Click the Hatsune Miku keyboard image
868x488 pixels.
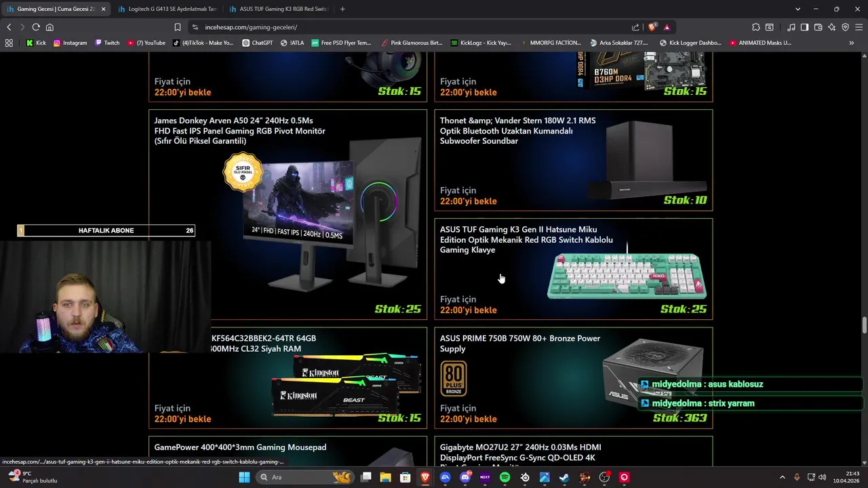coord(627,275)
